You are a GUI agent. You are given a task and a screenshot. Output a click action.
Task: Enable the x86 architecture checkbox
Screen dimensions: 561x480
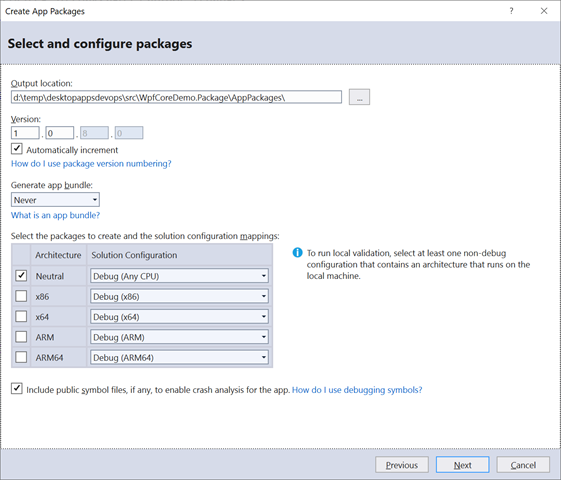21,296
